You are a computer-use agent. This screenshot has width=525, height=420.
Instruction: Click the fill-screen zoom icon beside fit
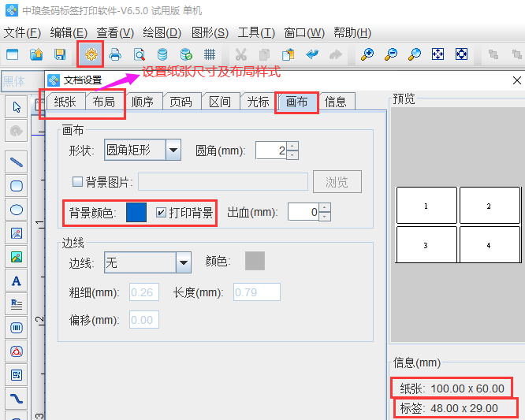coord(461,54)
